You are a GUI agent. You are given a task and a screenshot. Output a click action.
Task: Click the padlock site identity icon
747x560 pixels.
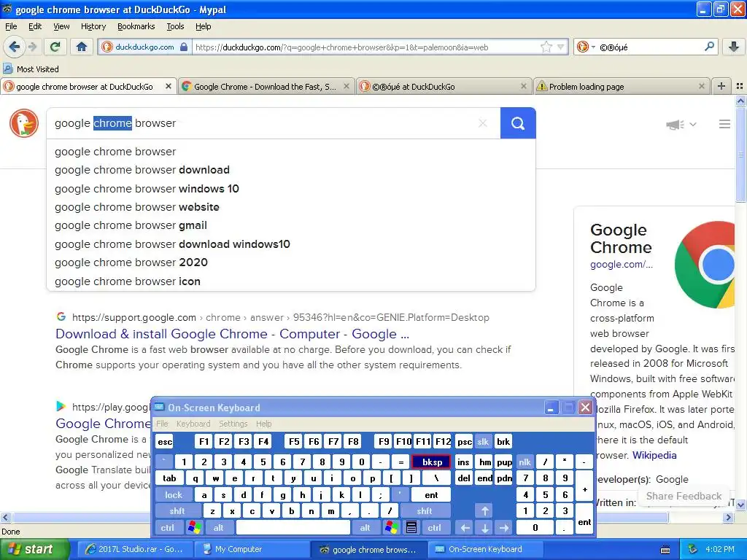coord(184,47)
